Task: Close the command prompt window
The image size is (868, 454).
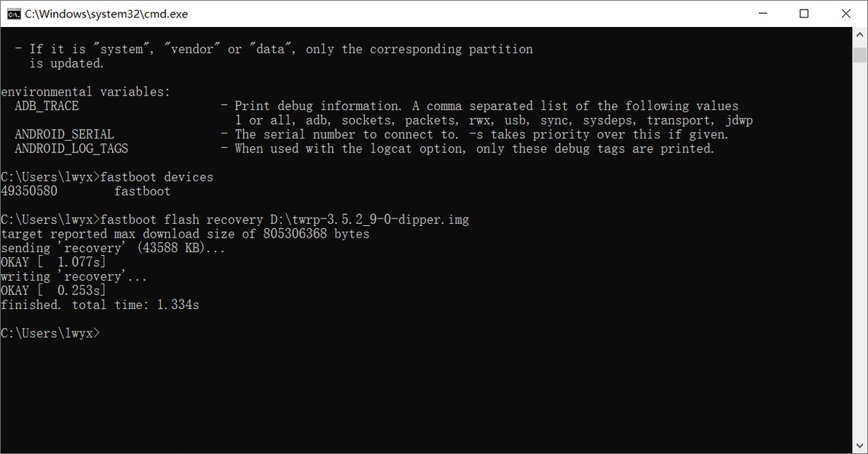Action: [845, 13]
